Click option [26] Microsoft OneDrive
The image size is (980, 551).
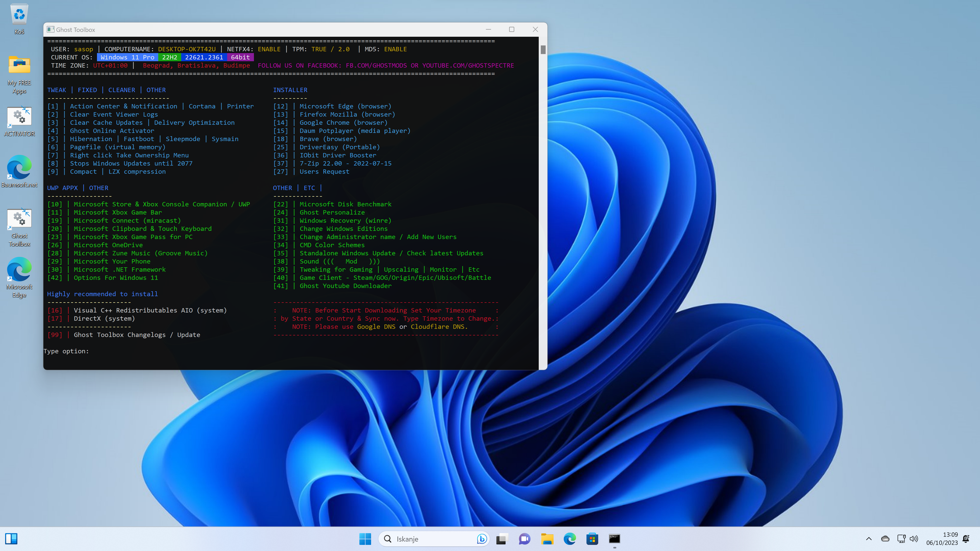[x=95, y=245]
